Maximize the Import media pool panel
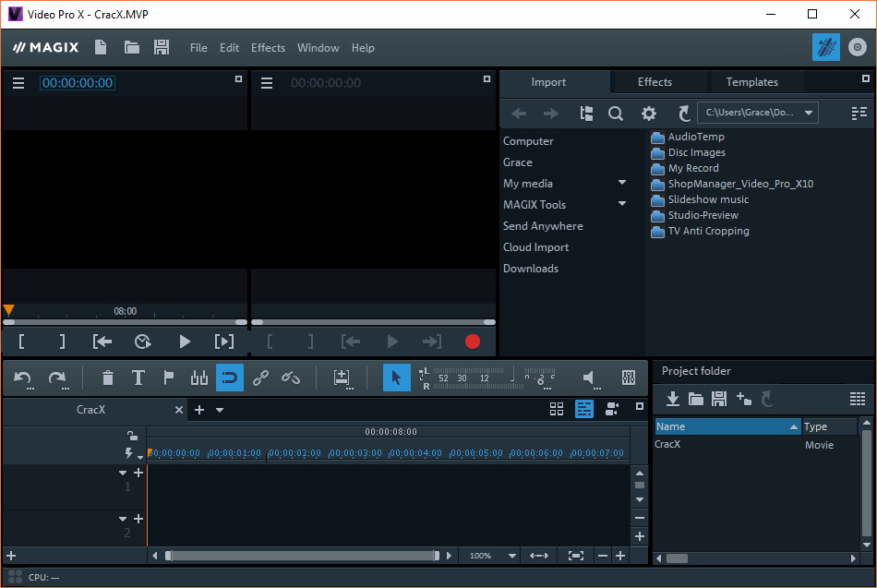 tap(866, 78)
